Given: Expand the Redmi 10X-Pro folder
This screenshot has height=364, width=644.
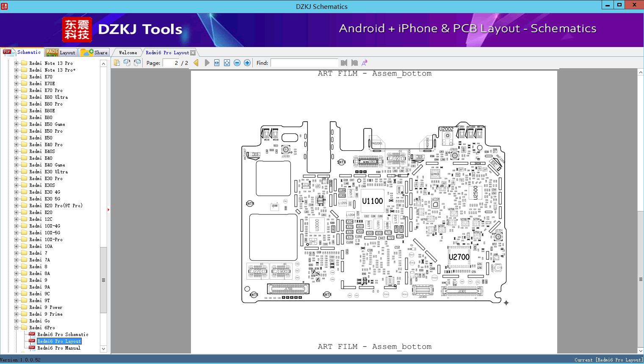Looking at the screenshot, I should (x=17, y=239).
